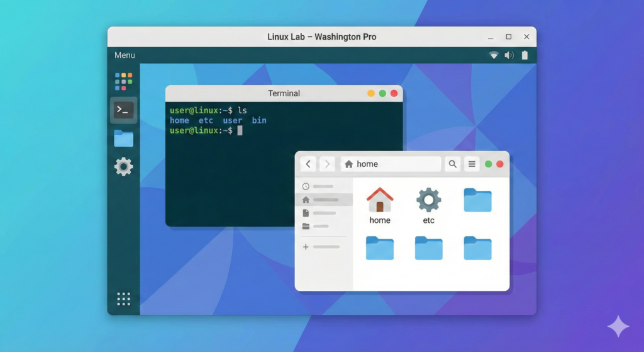Image resolution: width=644 pixels, height=352 pixels.
Task: Open the file manager hamburger menu
Action: tap(472, 164)
